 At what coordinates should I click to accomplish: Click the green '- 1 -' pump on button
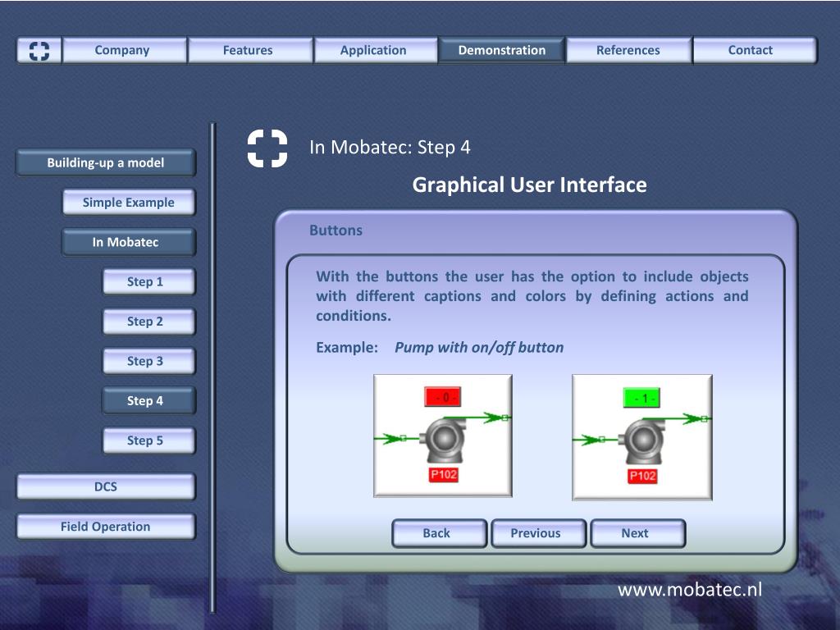pyautogui.click(x=641, y=398)
